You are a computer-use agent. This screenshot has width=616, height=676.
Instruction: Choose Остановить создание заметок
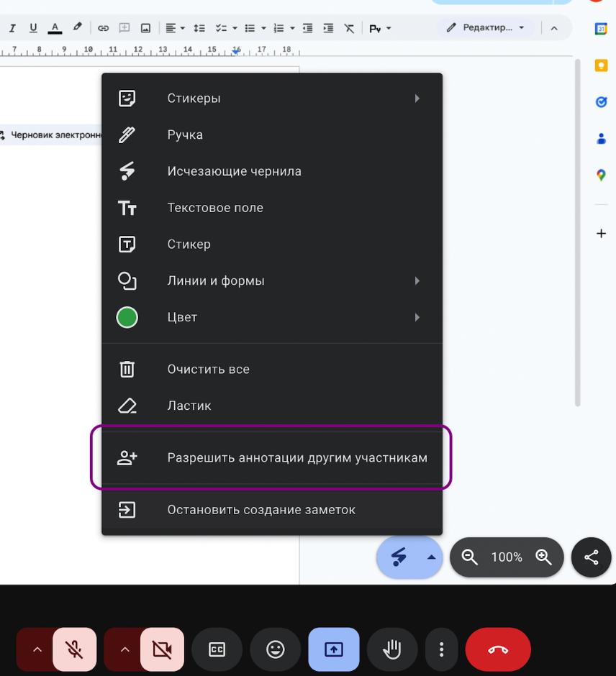261,510
